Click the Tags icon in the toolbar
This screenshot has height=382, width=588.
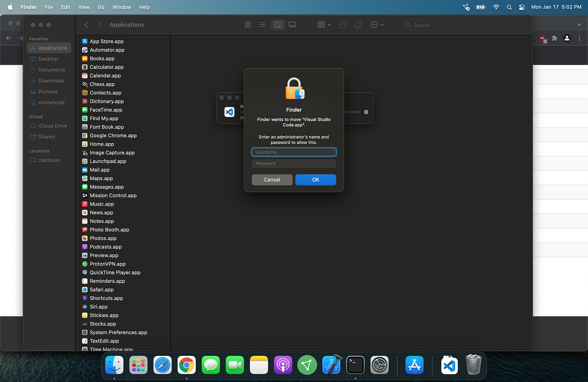358,25
